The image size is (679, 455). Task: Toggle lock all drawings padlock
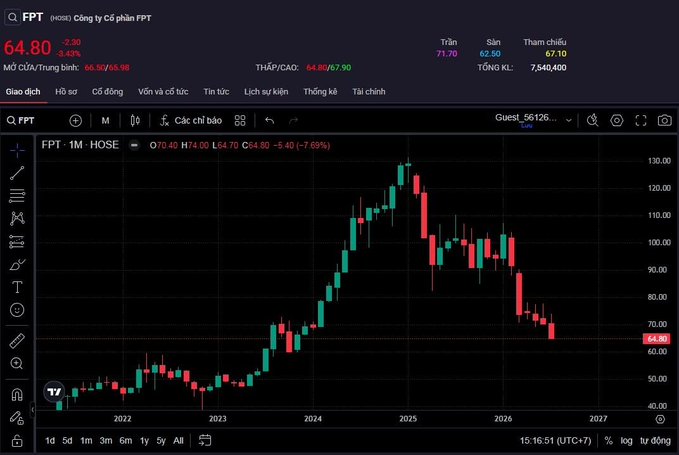[x=17, y=441]
